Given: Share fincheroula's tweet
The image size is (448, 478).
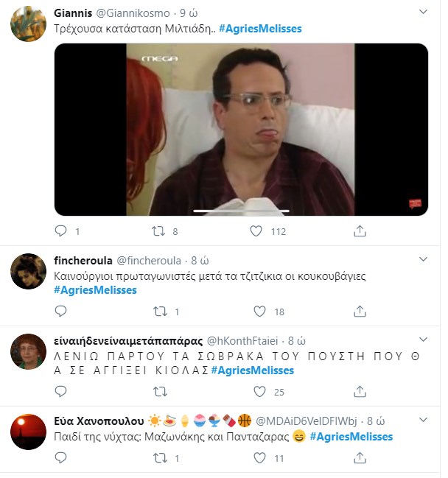Looking at the screenshot, I should tap(360, 312).
